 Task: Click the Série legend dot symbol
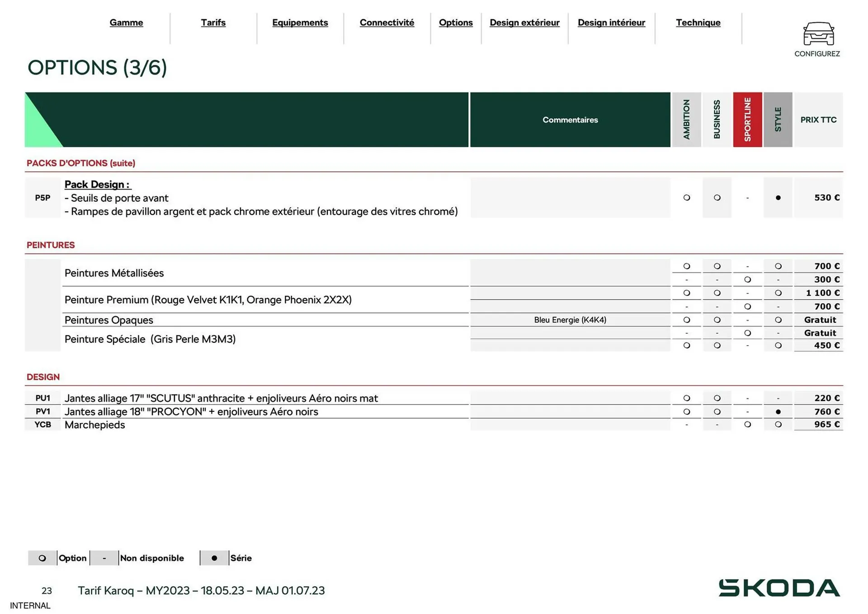point(214,558)
